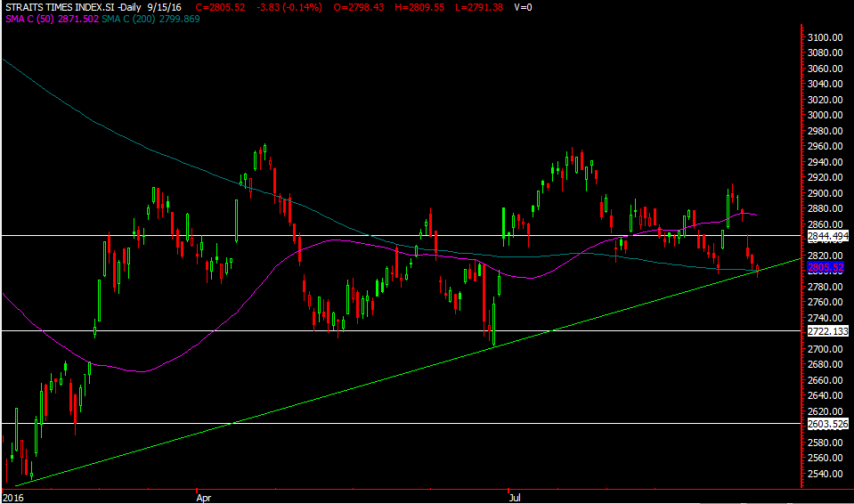Select the SMA C (200) indicator label
The width and height of the screenshot is (854, 504).
click(150, 19)
